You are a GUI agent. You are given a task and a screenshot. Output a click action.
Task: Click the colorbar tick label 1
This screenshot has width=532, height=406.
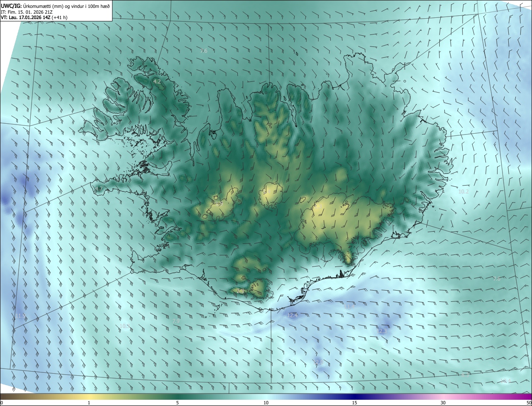click(89, 403)
